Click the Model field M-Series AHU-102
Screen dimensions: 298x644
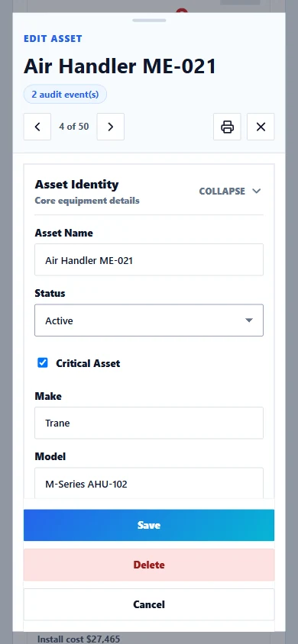(x=149, y=483)
